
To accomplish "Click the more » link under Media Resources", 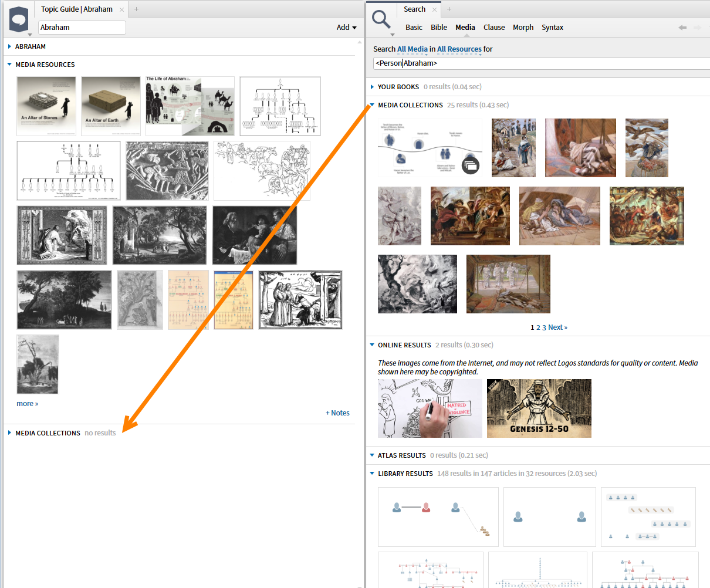I will (28, 404).
